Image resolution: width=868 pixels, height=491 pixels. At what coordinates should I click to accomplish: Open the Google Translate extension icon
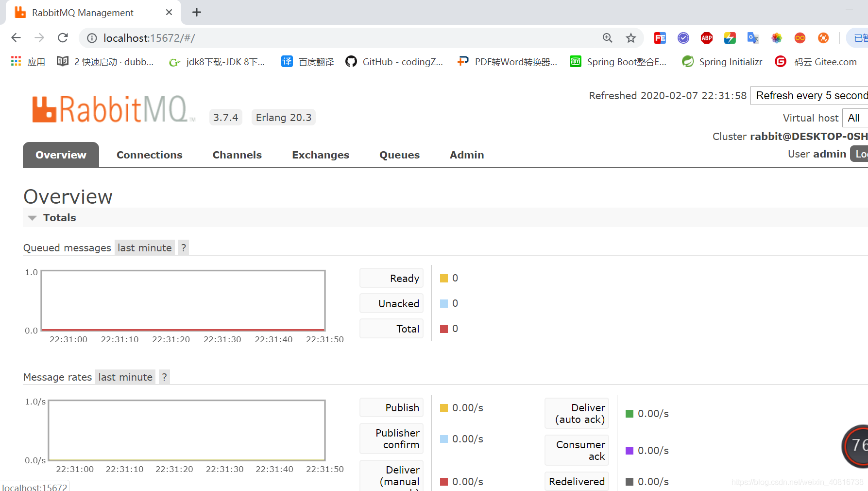tap(753, 38)
